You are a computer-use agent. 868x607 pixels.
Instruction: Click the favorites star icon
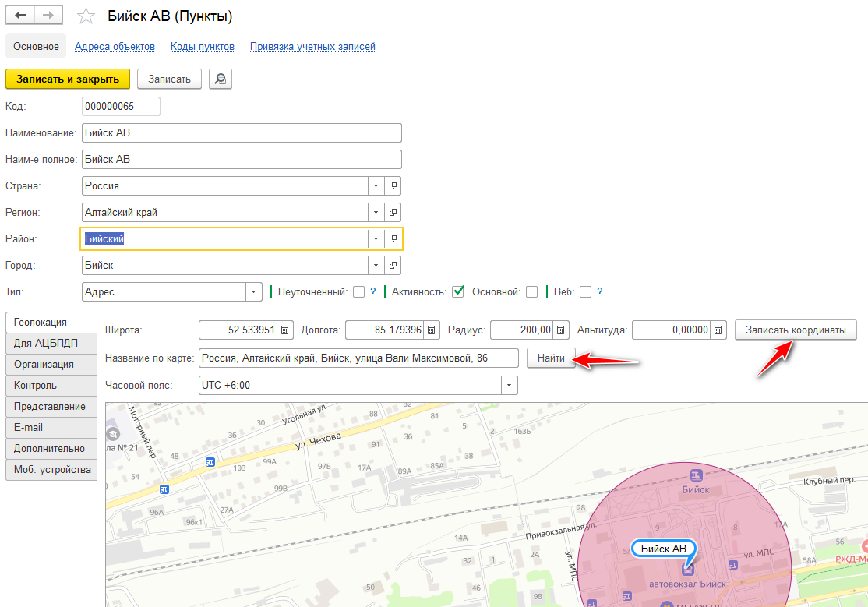click(x=87, y=16)
